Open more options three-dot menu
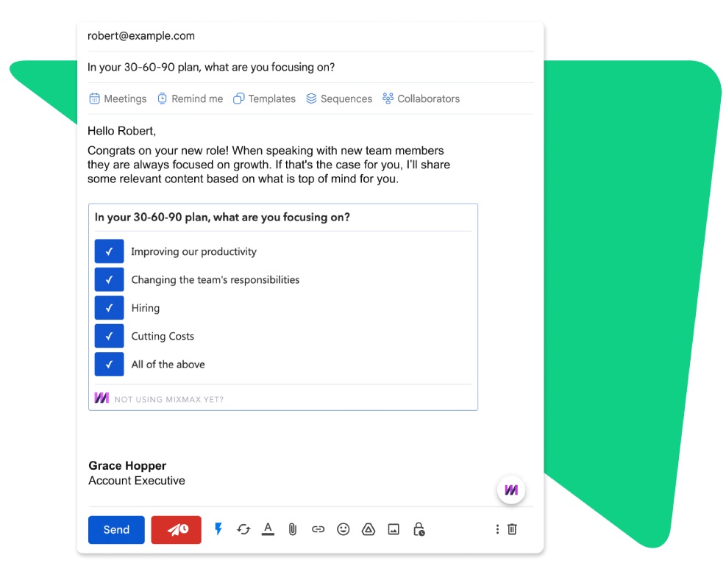The height and width of the screenshot is (588, 726). coord(497,529)
